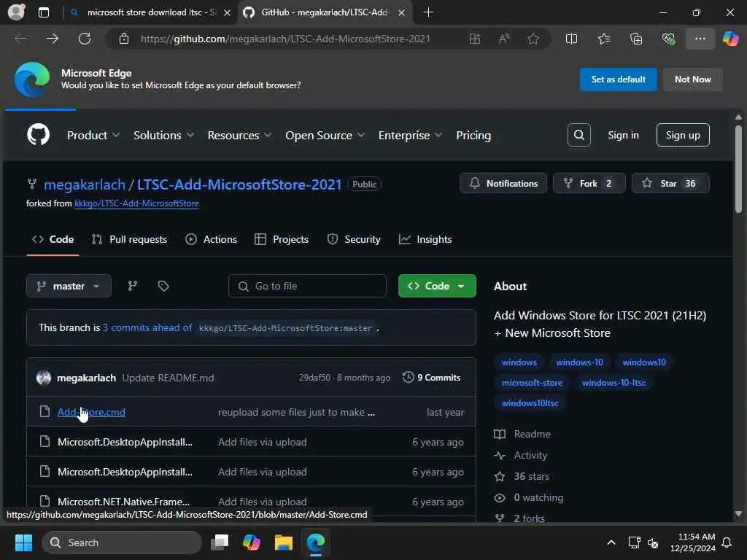Open the 9 Commits history link
Screen dimensions: 747x560
[432, 378]
